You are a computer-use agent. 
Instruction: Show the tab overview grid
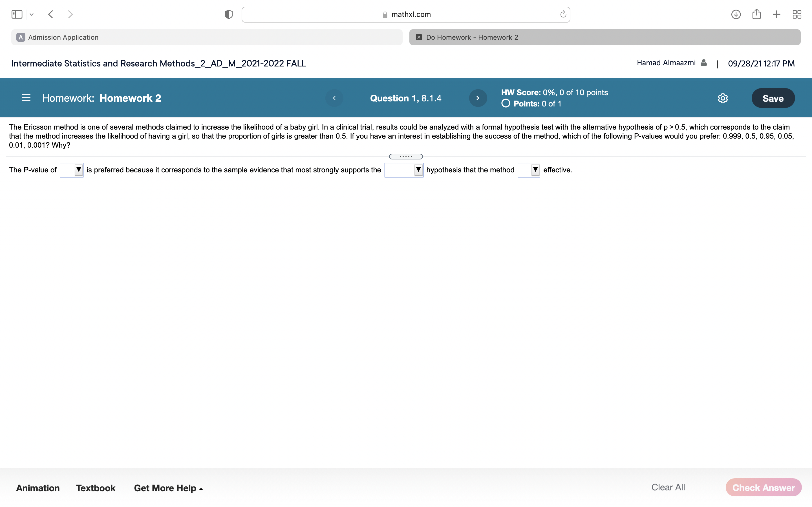(x=797, y=14)
